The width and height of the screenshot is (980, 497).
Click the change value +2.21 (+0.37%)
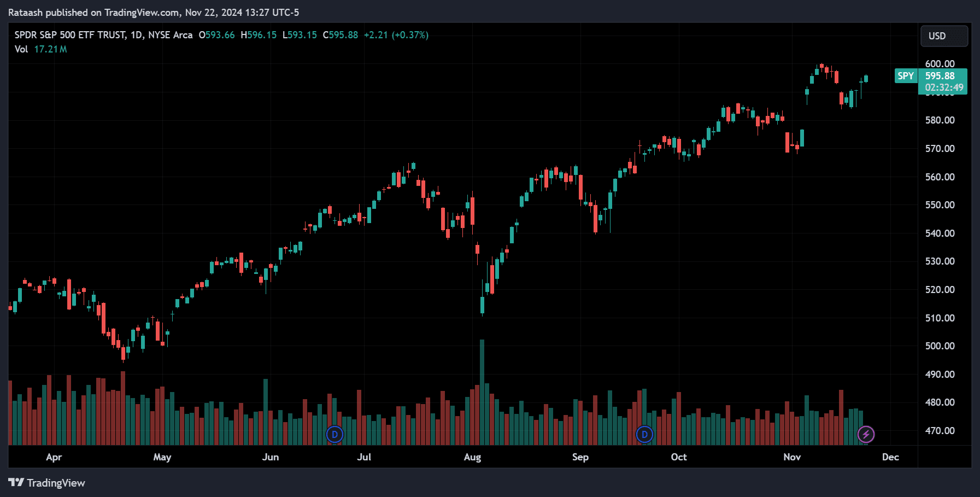396,35
